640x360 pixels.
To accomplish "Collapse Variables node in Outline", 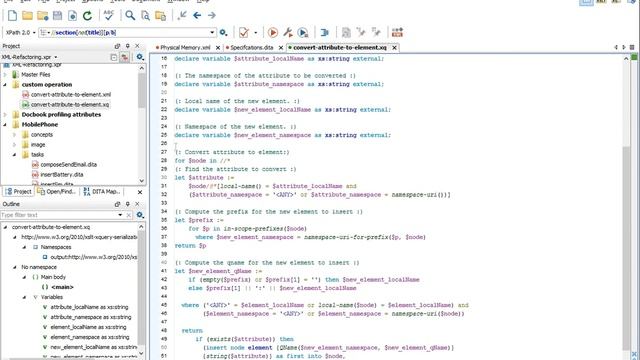I will pyautogui.click(x=24, y=297).
